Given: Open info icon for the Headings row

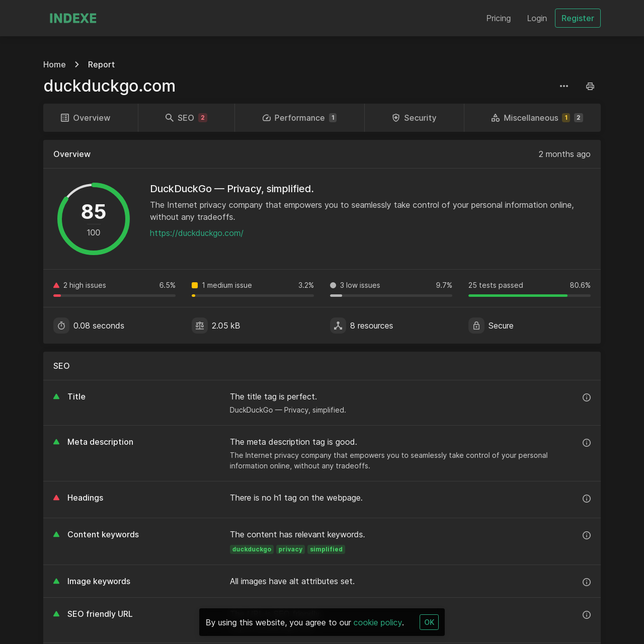Looking at the screenshot, I should point(587,499).
